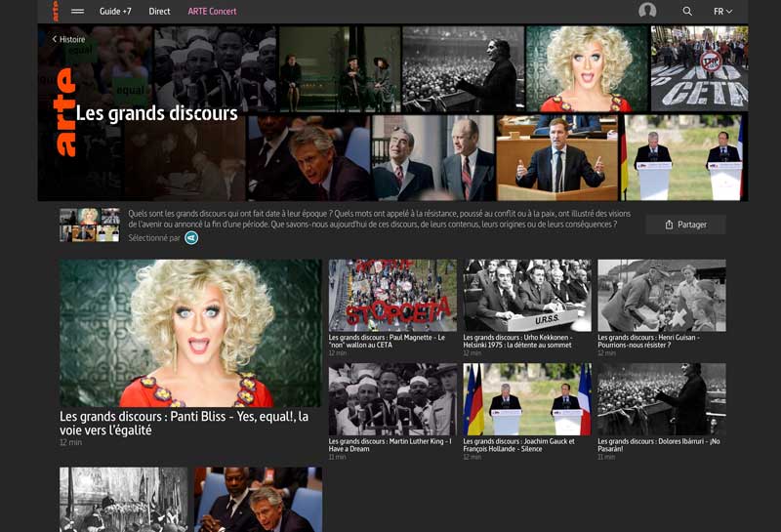Click the Martin Luther King – I Have a Dream title
This screenshot has height=532, width=781.
[390, 445]
